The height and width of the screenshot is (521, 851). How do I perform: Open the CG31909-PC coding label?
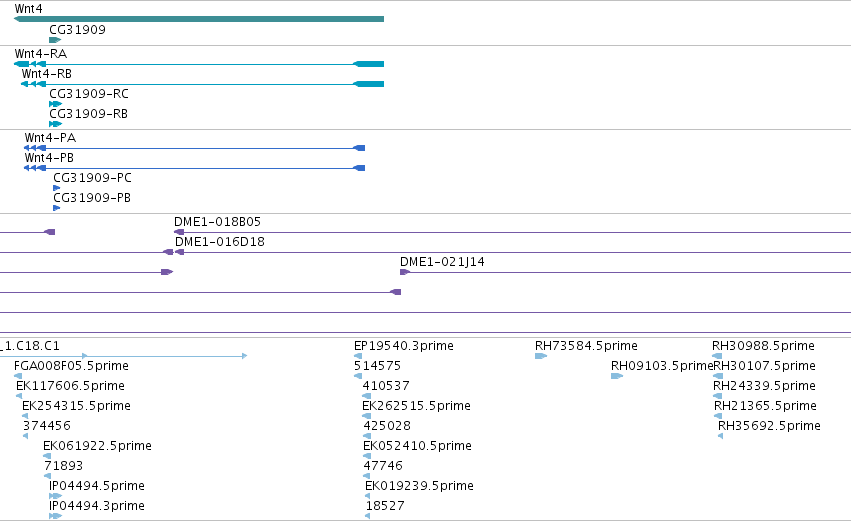(92, 178)
